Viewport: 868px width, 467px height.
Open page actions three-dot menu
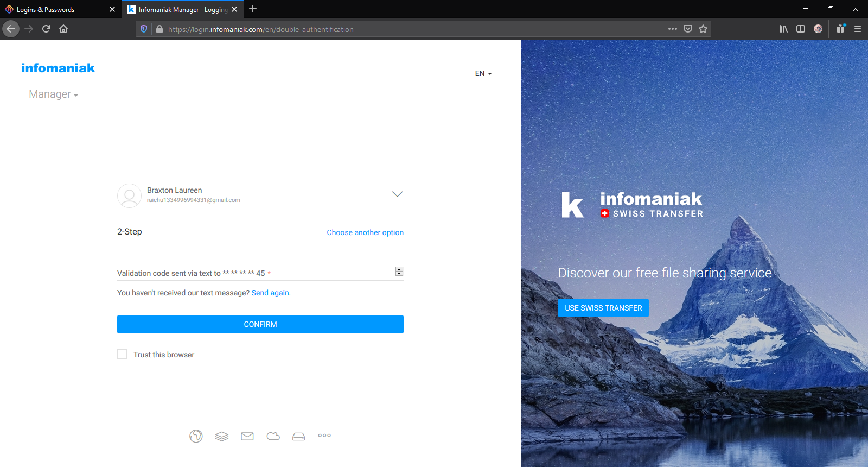coord(673,29)
